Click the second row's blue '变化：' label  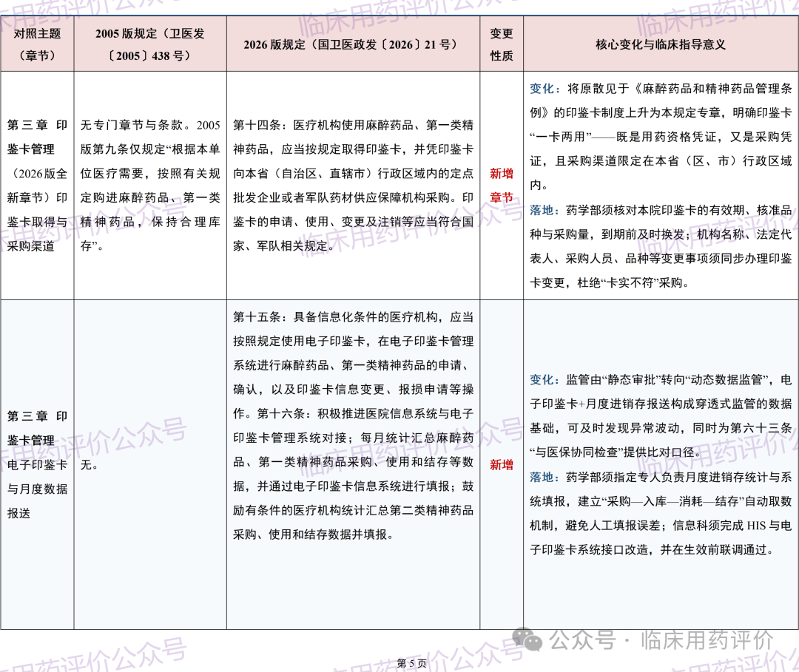click(545, 380)
